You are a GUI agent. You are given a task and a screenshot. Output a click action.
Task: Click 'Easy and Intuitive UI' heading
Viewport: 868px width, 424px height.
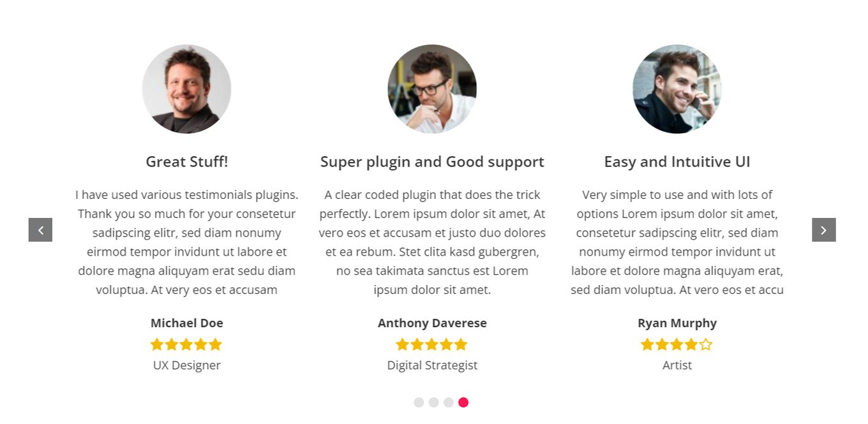click(x=677, y=162)
